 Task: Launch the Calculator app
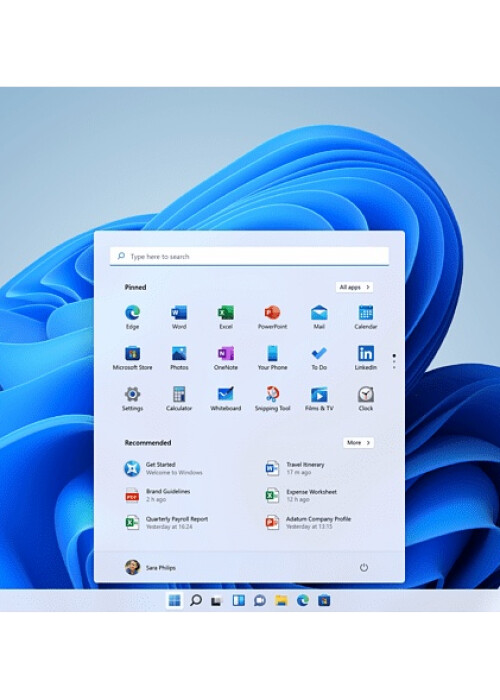[x=179, y=398]
